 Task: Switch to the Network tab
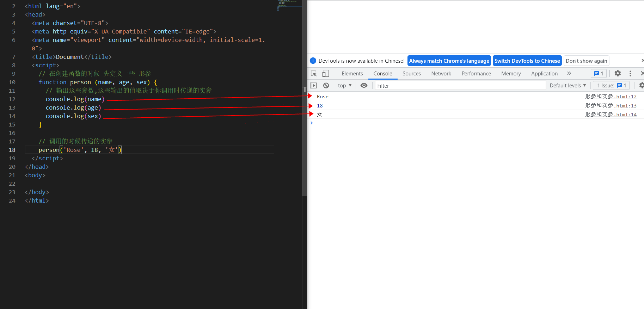(441, 73)
